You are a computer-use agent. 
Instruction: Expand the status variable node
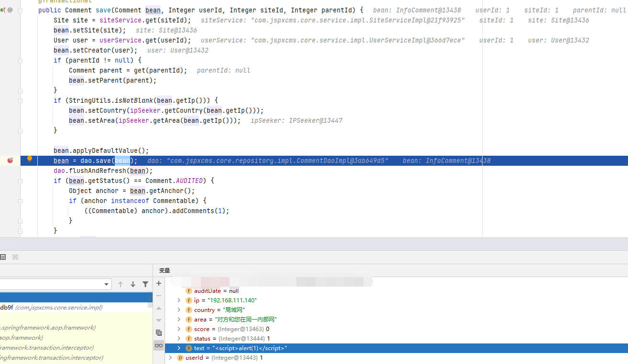tap(179, 339)
